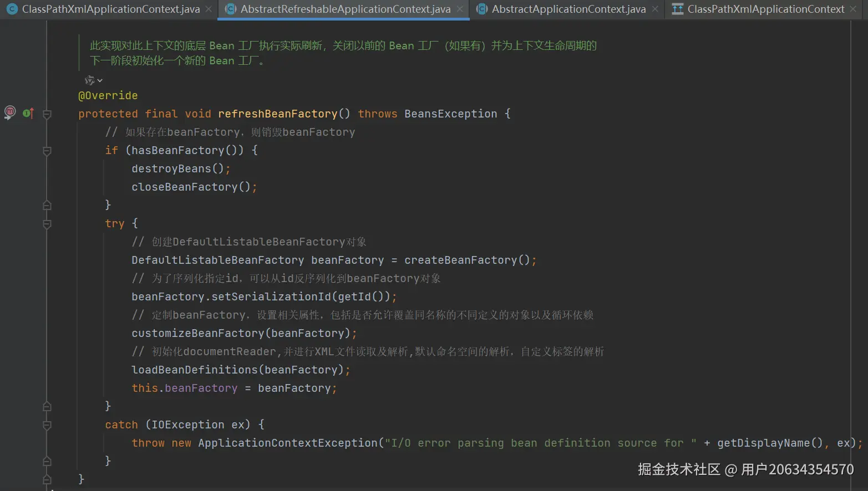Click the overrides-method gutter icon
868x491 pixels.
(28, 113)
